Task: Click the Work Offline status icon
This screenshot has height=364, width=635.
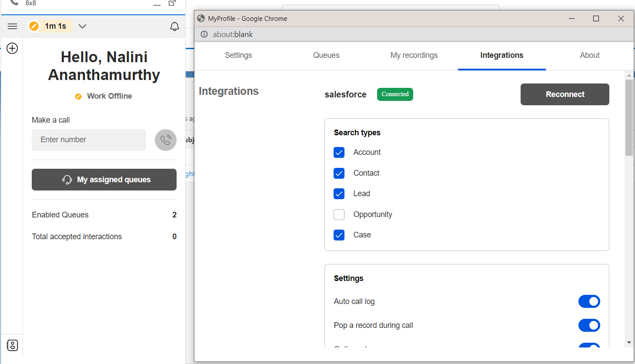Action: pyautogui.click(x=78, y=96)
